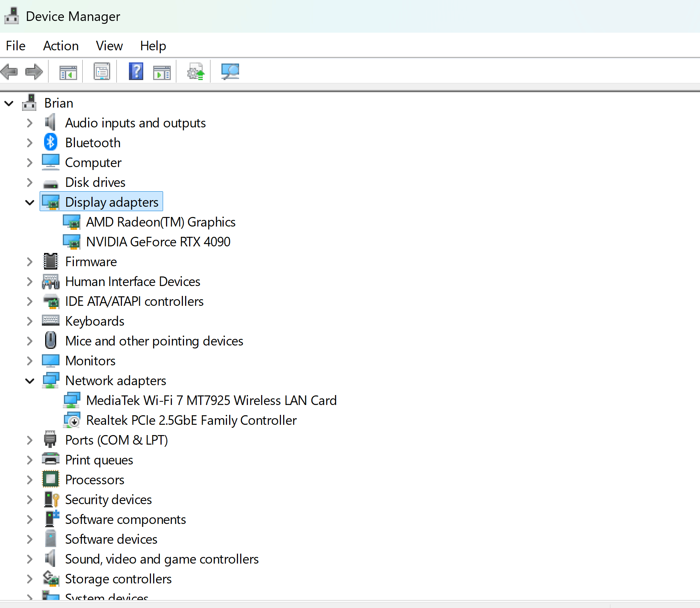Expand Sound, video and game controllers
700x608 pixels.
[x=30, y=559]
